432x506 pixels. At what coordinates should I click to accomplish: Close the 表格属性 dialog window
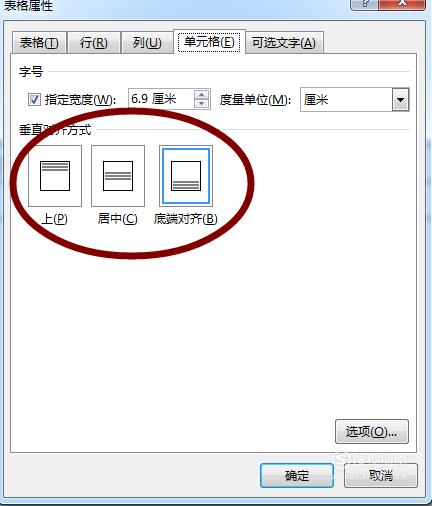click(x=404, y=3)
